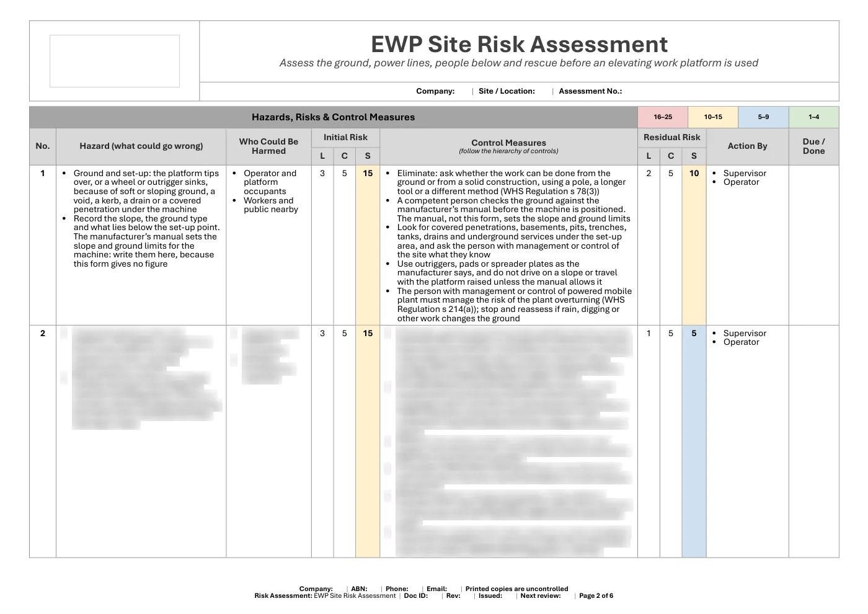Click the hazard bullet starting "Record the slope"

click(x=146, y=241)
